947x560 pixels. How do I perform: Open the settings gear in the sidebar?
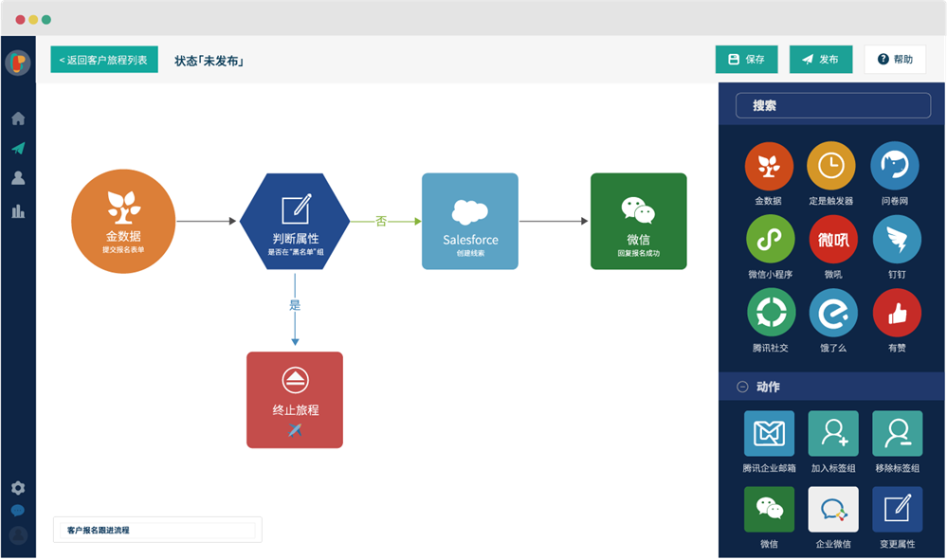tap(18, 488)
